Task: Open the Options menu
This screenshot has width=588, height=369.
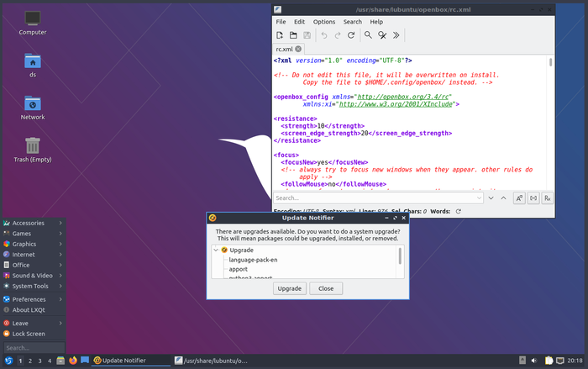Action: (x=324, y=21)
